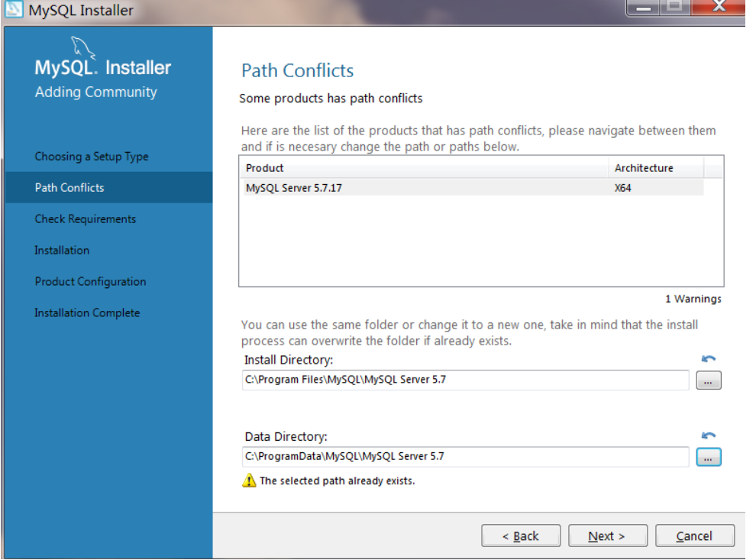The width and height of the screenshot is (756, 560).
Task: Click the revert arrow for Data Directory
Action: [708, 435]
